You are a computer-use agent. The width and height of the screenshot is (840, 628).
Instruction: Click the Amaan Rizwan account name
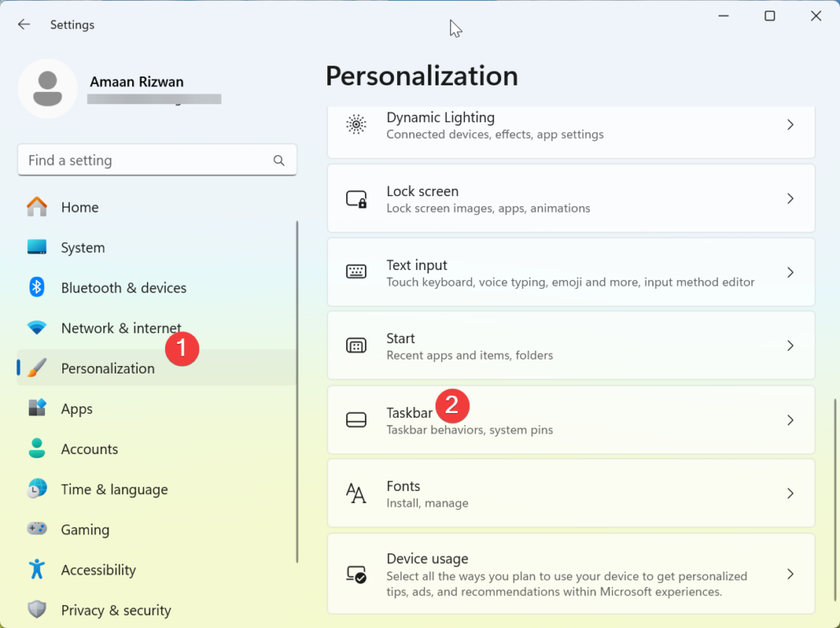click(x=137, y=81)
